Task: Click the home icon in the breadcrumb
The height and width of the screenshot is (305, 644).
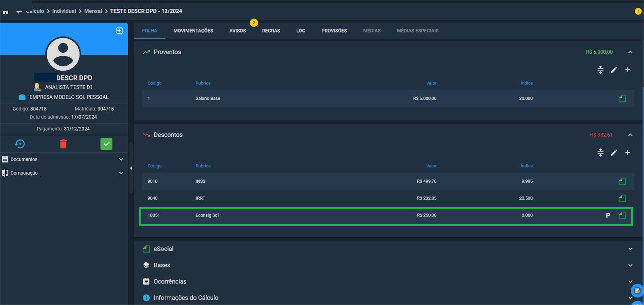Action: (x=5, y=12)
